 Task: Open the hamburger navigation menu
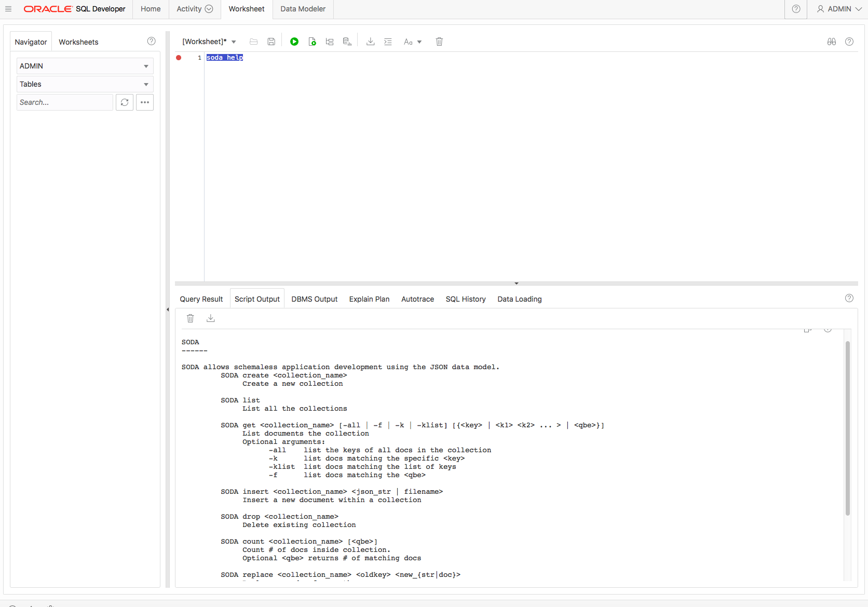pos(8,9)
